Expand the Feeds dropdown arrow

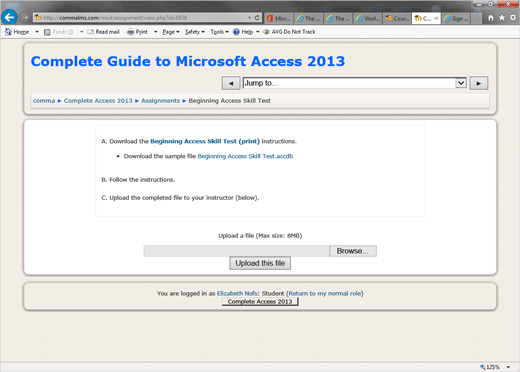[x=81, y=32]
